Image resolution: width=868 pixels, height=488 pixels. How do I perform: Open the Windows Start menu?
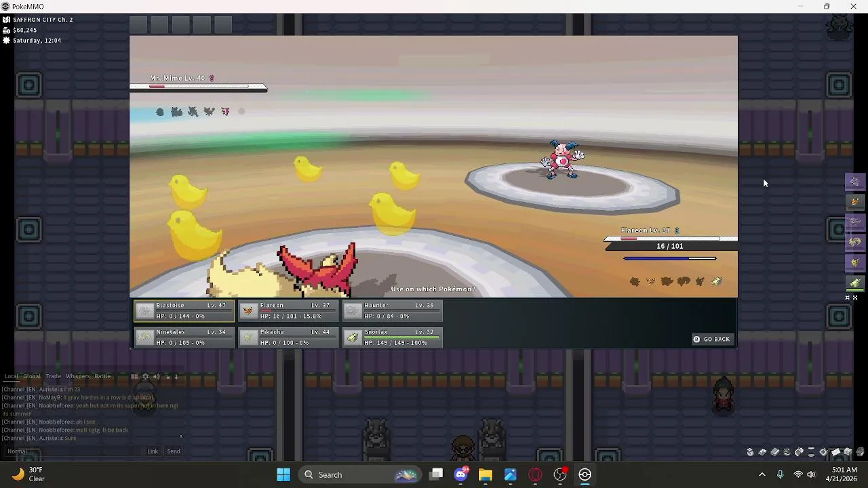pyautogui.click(x=283, y=474)
